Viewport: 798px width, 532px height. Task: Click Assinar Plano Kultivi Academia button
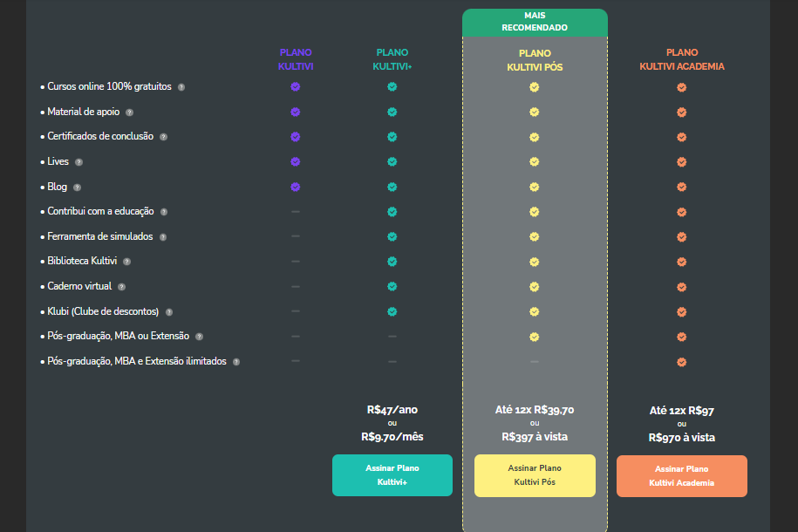(x=682, y=476)
